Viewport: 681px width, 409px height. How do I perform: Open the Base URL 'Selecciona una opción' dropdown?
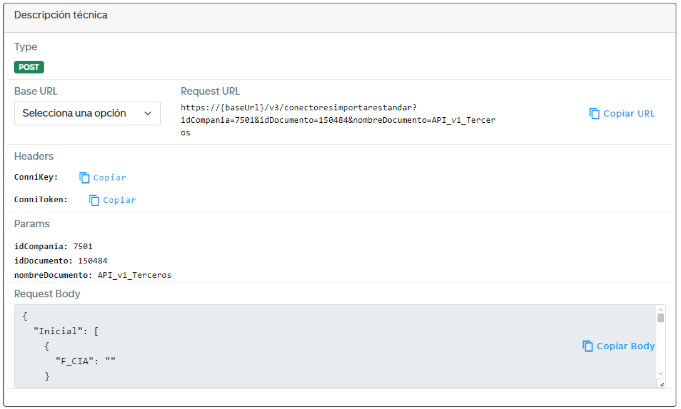[x=87, y=114]
